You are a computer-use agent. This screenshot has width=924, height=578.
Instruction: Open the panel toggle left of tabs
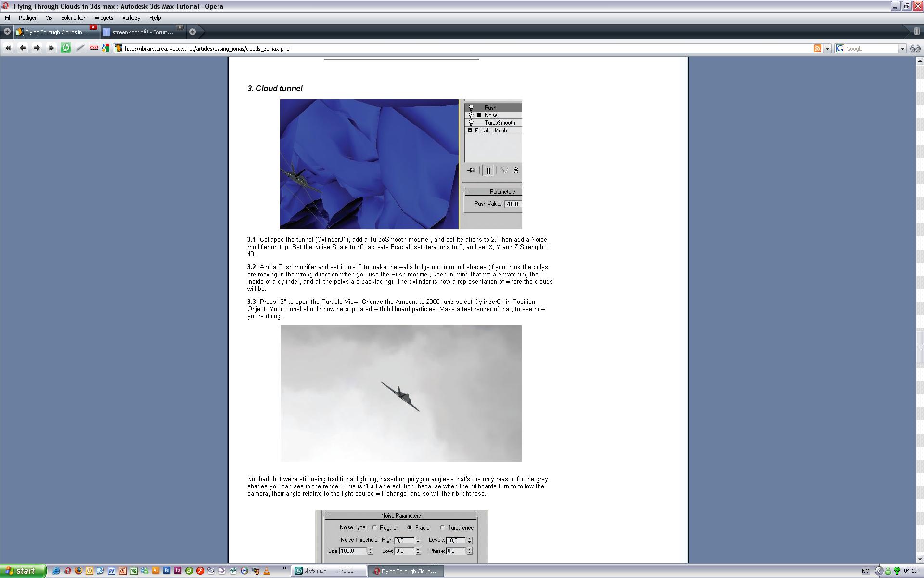pos(7,32)
